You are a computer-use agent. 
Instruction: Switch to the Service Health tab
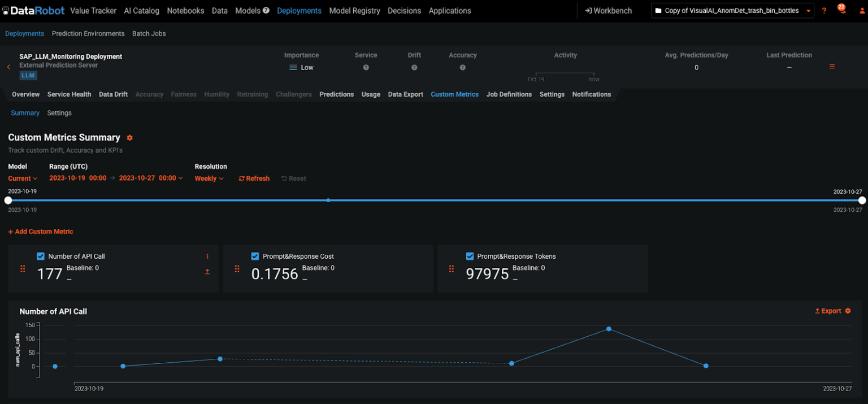pyautogui.click(x=69, y=94)
